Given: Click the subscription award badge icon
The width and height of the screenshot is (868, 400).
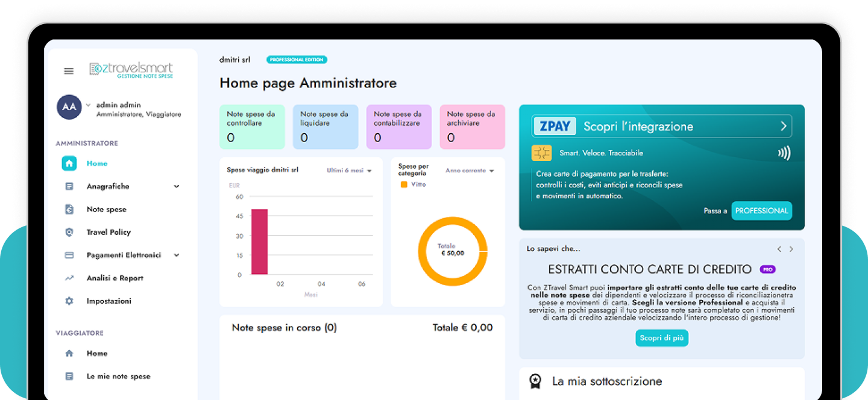Looking at the screenshot, I should tap(535, 381).
